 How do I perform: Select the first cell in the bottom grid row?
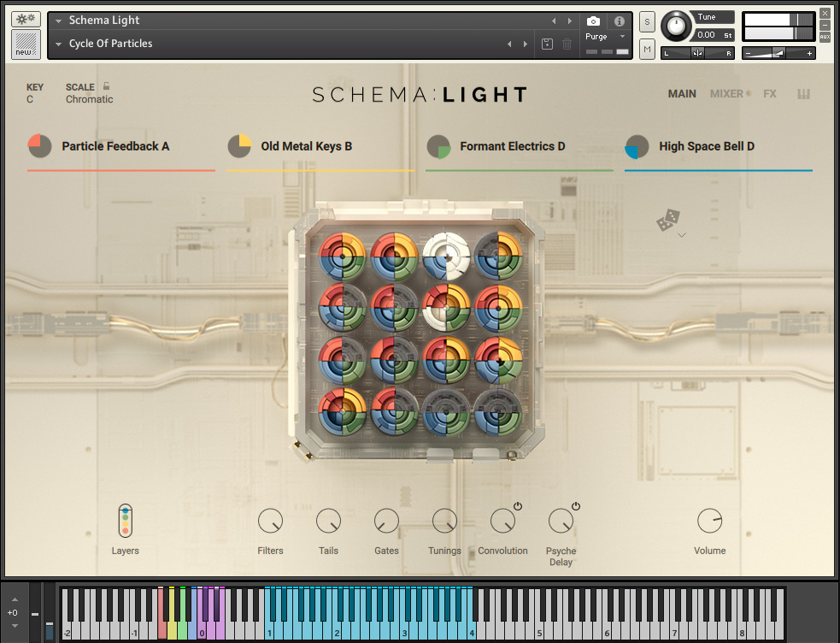click(343, 411)
